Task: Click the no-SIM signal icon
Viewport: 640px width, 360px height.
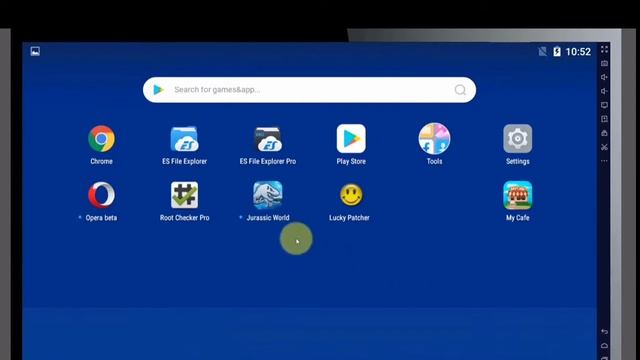Action: pyautogui.click(x=542, y=51)
